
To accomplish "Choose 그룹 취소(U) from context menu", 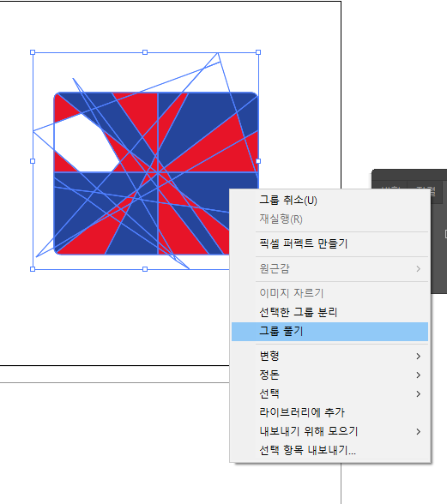I will (x=329, y=201).
